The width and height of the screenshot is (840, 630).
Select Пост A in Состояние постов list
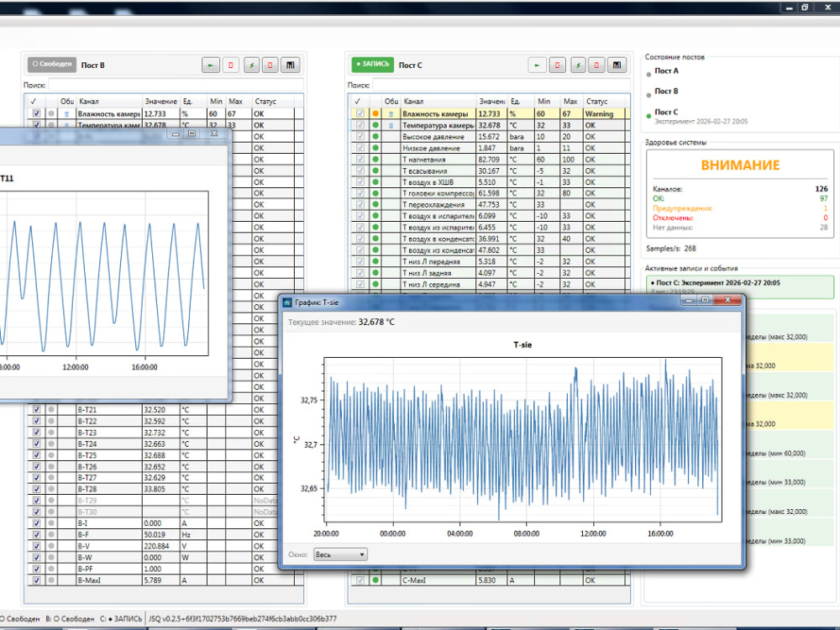(666, 71)
